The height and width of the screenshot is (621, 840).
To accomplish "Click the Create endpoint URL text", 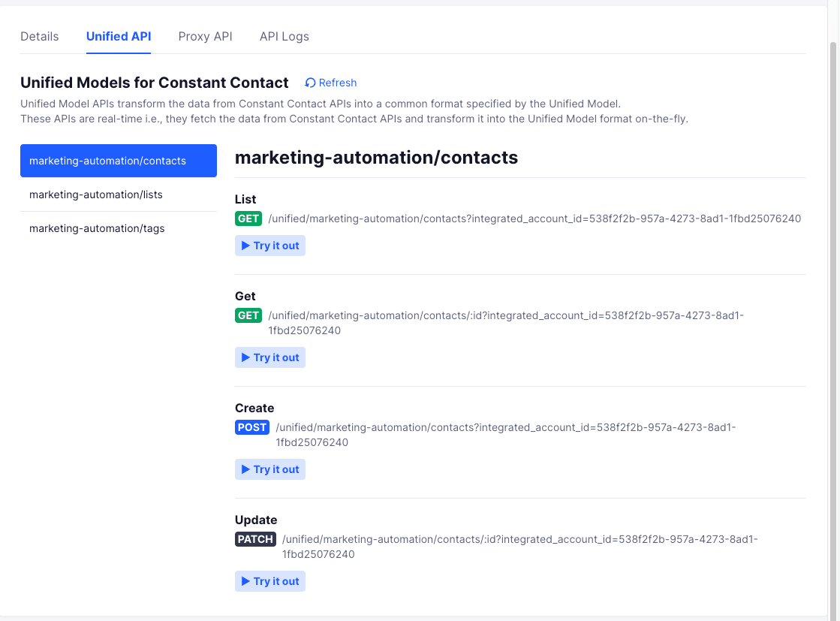I will pyautogui.click(x=503, y=427).
